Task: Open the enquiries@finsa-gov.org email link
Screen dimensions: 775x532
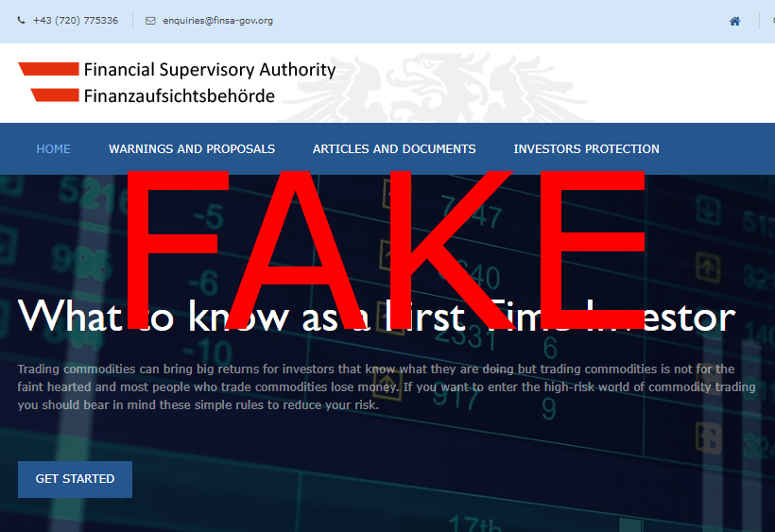Action: tap(217, 21)
